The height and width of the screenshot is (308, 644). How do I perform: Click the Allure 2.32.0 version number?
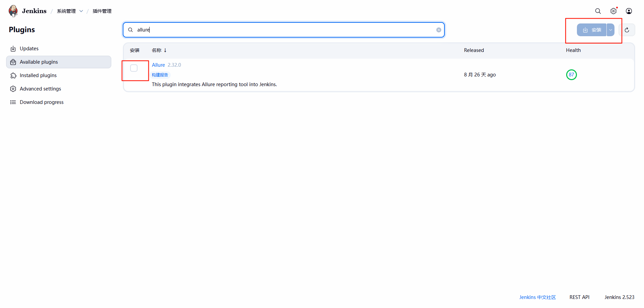(x=174, y=65)
